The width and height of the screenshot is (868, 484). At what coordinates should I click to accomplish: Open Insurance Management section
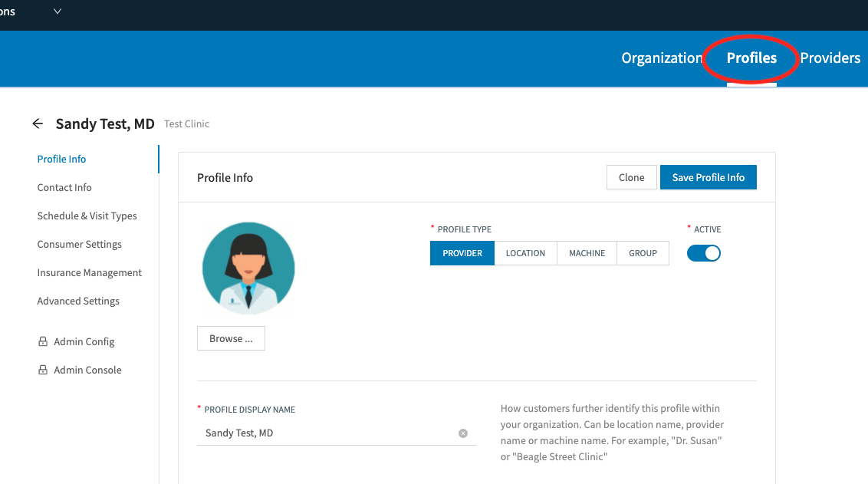(x=89, y=272)
